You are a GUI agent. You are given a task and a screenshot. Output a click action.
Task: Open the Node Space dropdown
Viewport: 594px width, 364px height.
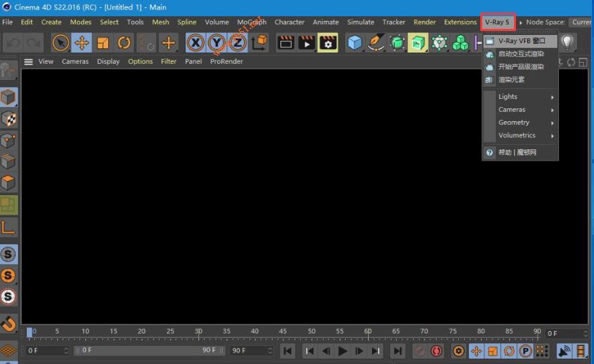(x=581, y=22)
